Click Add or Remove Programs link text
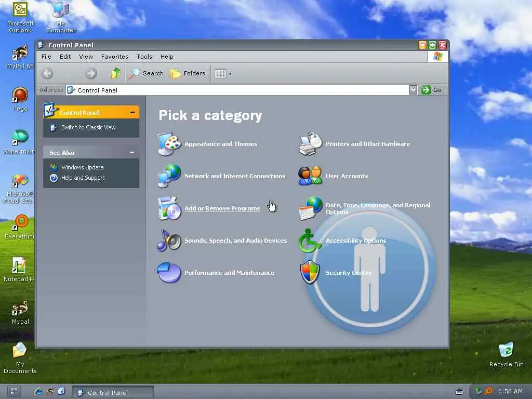 tap(222, 208)
